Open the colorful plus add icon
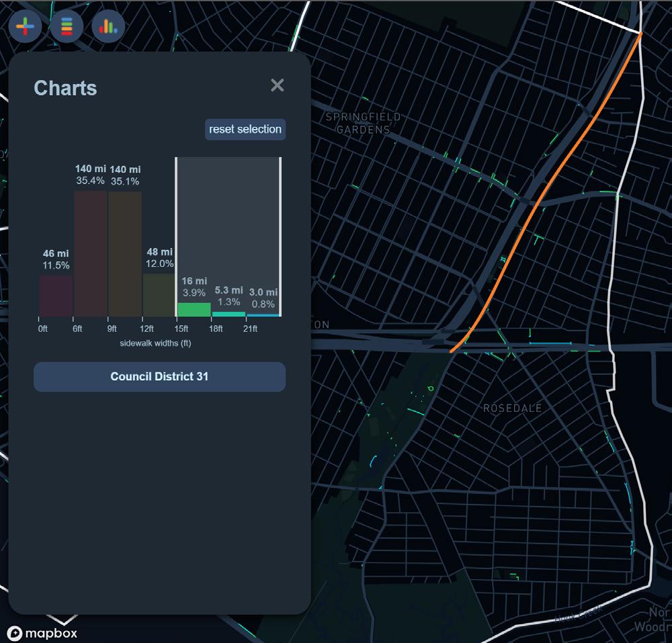Image resolution: width=672 pixels, height=643 pixels. (x=26, y=27)
